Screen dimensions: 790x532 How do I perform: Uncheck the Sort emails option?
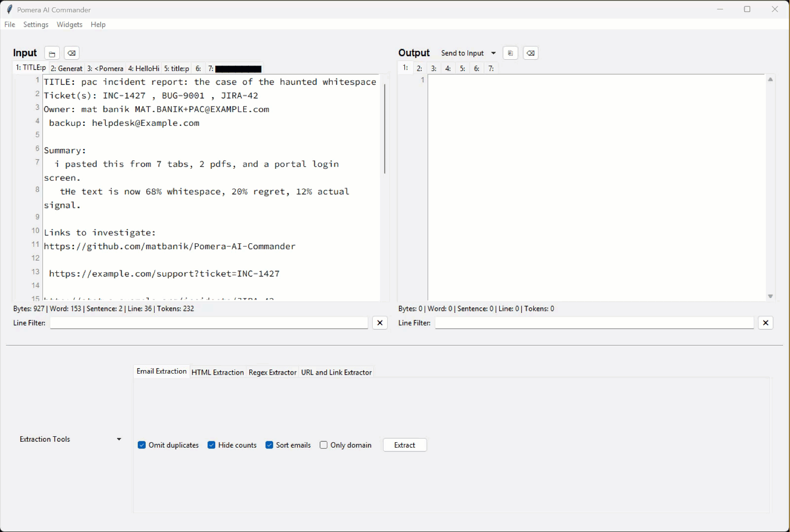pyautogui.click(x=270, y=445)
